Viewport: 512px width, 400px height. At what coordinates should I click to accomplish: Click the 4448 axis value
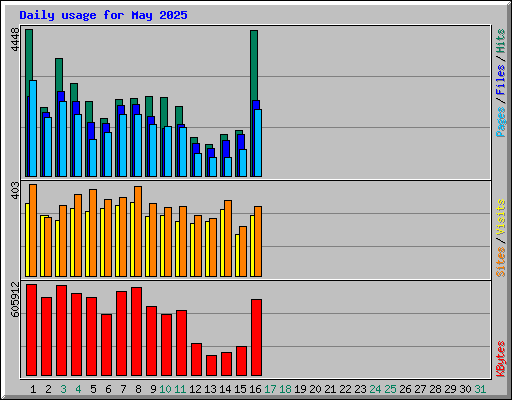(15, 40)
